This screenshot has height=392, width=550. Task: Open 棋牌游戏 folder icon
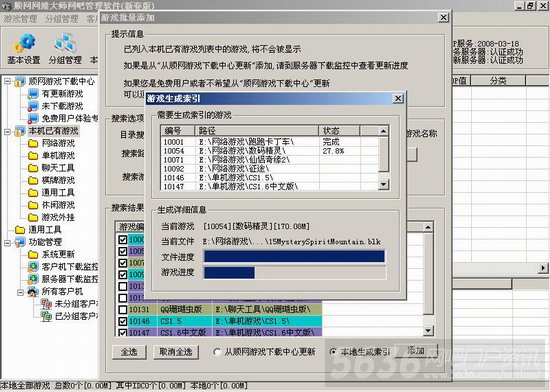(33, 180)
